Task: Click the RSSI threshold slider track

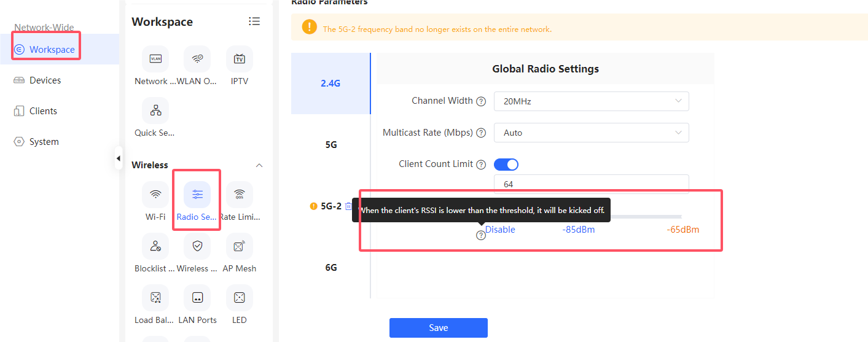Action: [645, 217]
